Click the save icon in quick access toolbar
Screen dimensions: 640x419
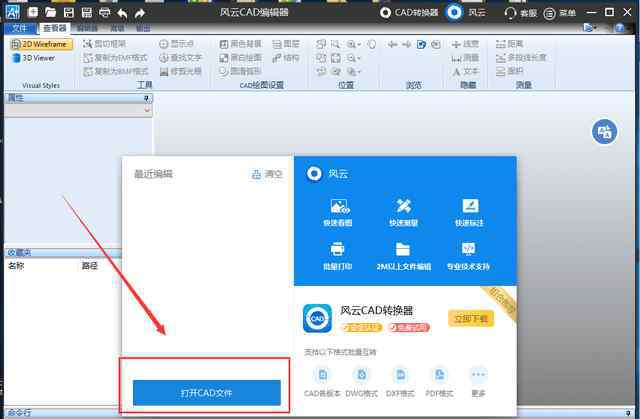coord(69,13)
